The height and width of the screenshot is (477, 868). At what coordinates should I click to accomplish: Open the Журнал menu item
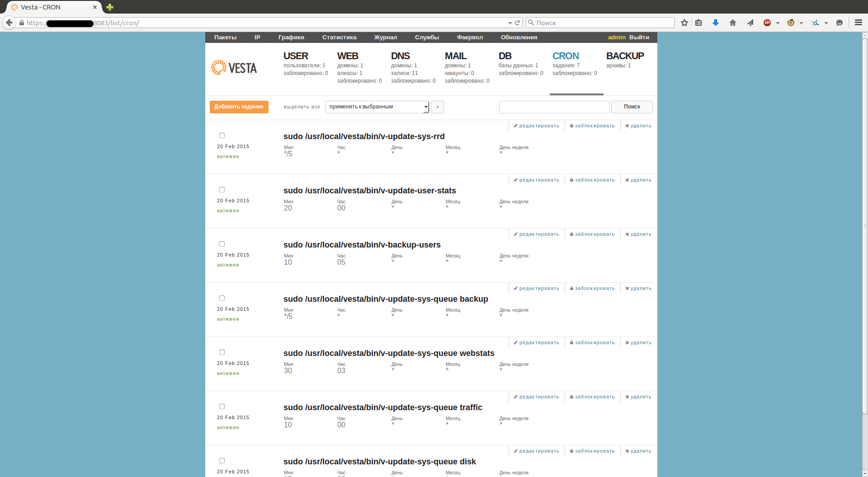pyautogui.click(x=386, y=37)
